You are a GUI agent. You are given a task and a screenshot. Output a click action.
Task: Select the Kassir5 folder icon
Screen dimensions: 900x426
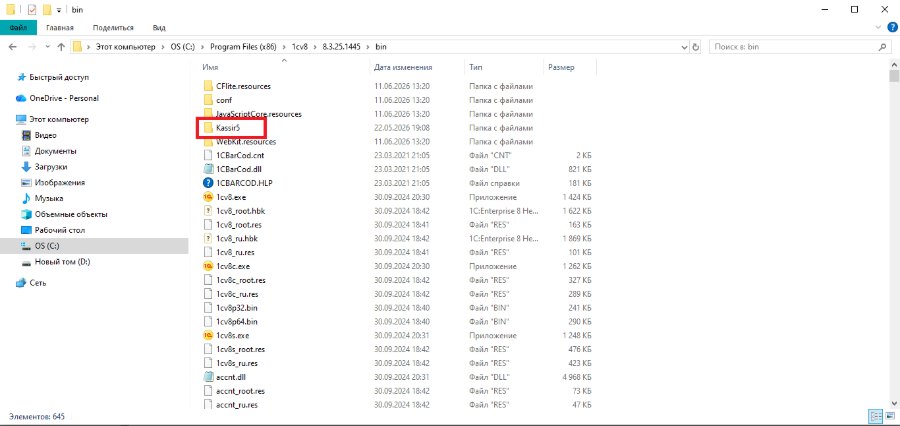(208, 127)
